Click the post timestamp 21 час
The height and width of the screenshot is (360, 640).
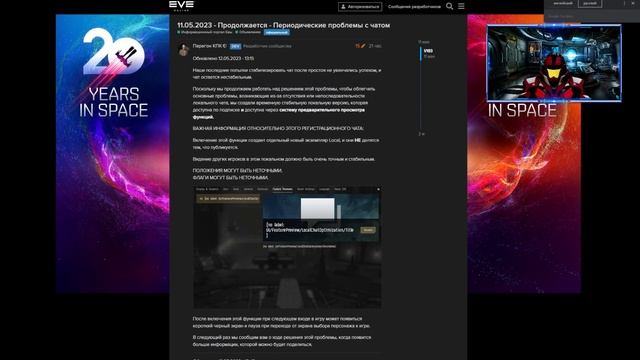(x=375, y=46)
